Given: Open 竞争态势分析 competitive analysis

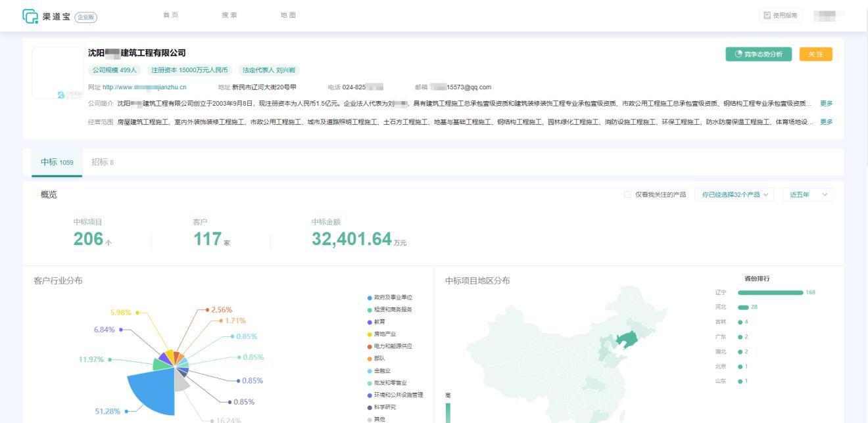Looking at the screenshot, I should pos(759,54).
